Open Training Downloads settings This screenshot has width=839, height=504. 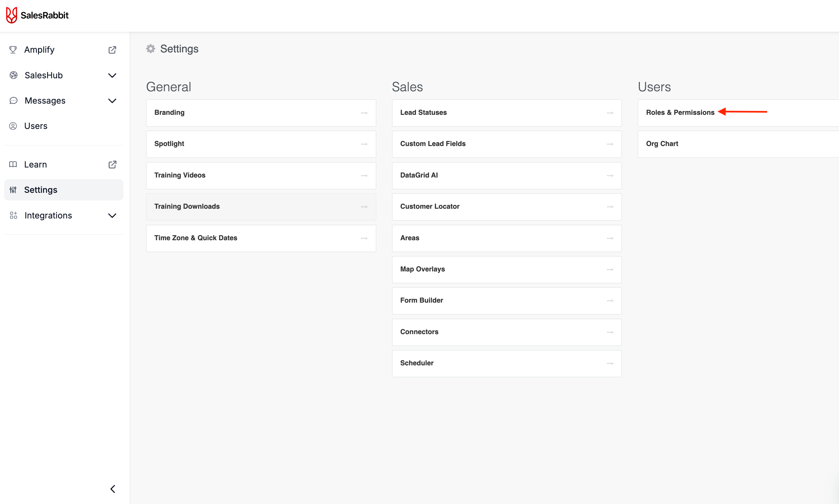pyautogui.click(x=261, y=207)
